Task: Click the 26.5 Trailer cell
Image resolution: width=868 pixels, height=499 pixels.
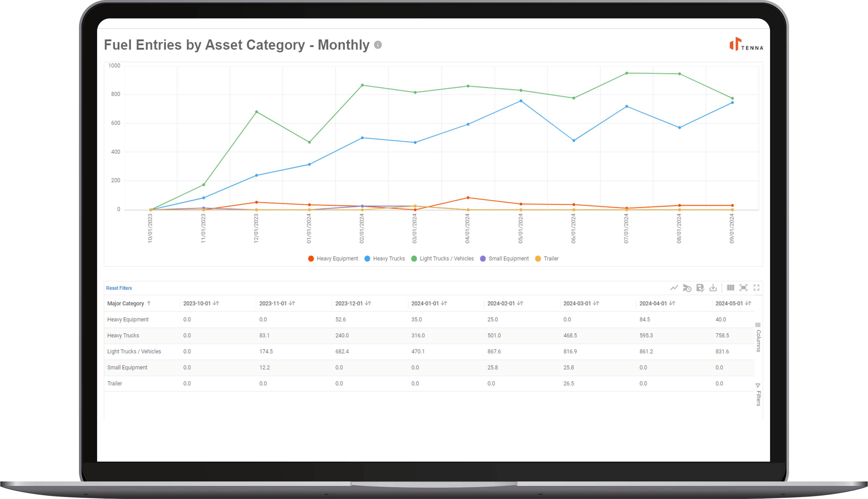Action: 569,383
